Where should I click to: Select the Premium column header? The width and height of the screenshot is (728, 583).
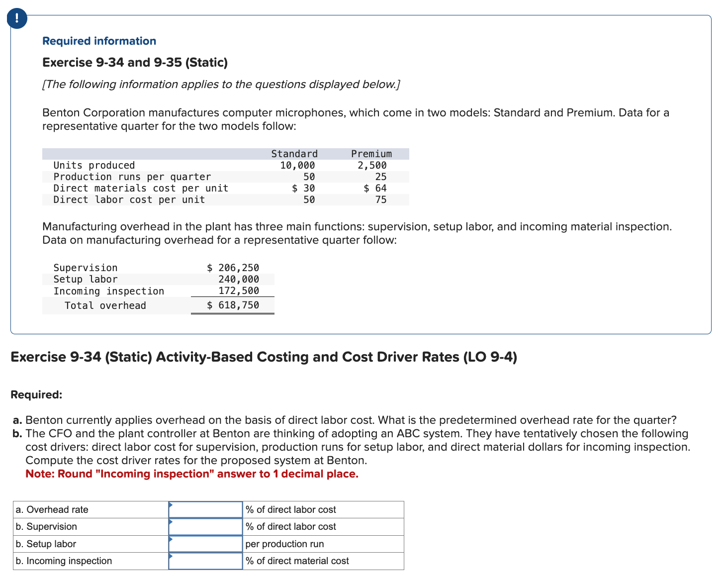point(371,154)
